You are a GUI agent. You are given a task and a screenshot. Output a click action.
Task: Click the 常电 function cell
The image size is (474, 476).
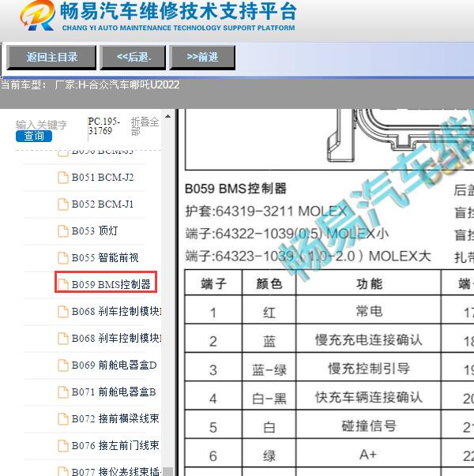[369, 311]
